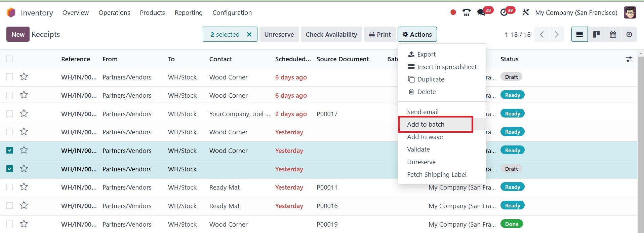The width and height of the screenshot is (644, 233).
Task: Choose Add to batch from menu
Action: point(426,124)
